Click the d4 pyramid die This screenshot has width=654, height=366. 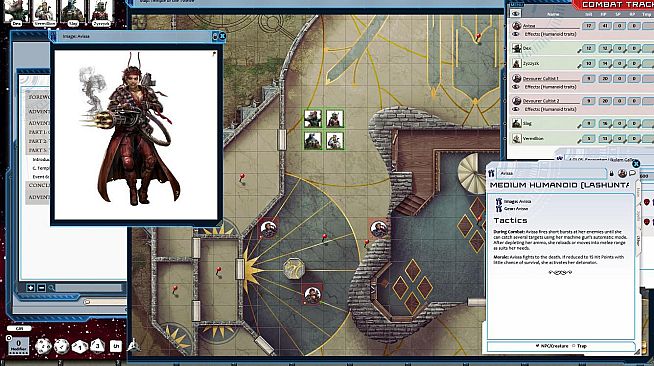133,345
